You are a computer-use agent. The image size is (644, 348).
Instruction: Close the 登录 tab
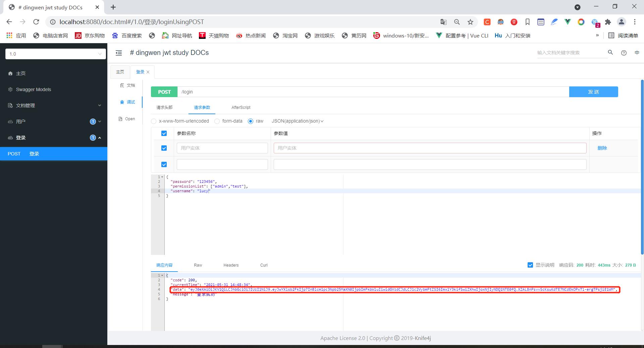point(148,72)
